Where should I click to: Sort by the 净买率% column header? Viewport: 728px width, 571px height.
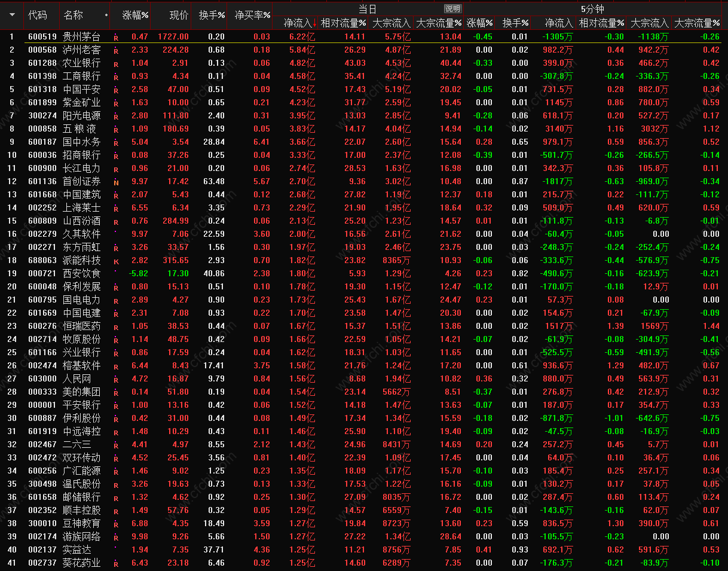pyautogui.click(x=252, y=15)
